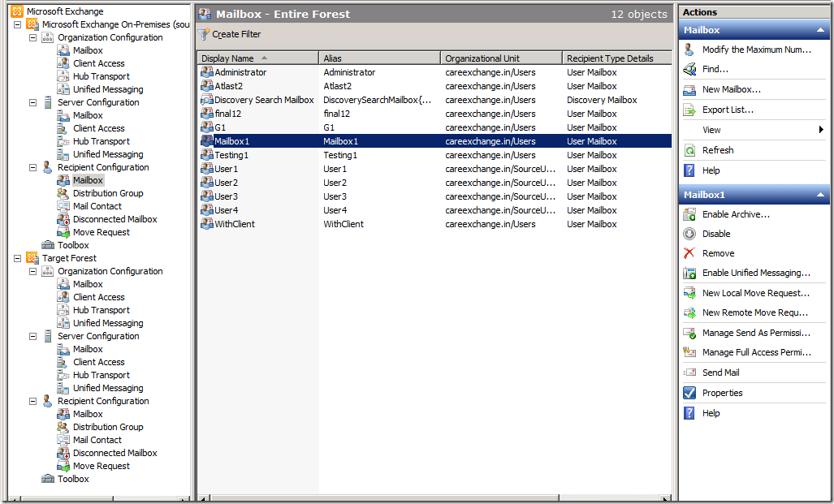Sort by the Organizational Unit column header

(502, 58)
